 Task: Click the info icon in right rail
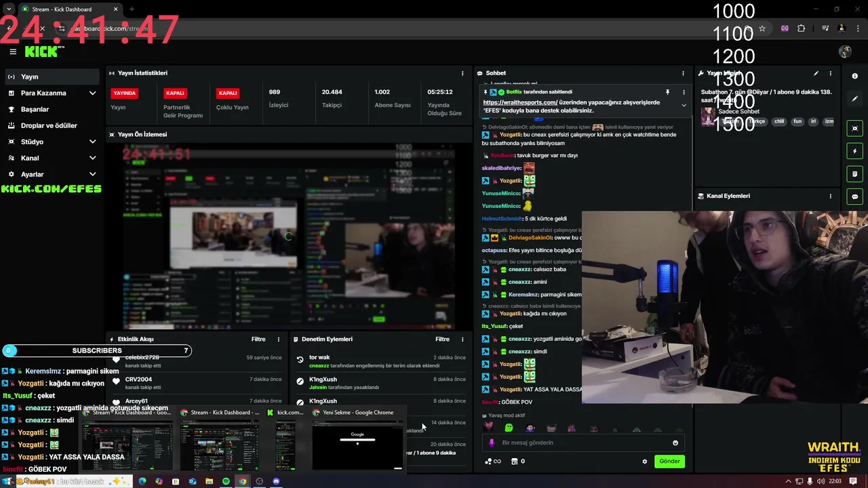[x=854, y=76]
